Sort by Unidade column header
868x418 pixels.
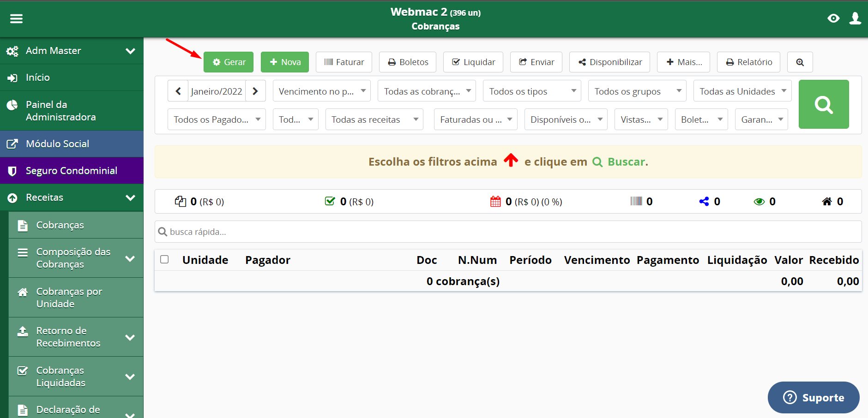205,260
